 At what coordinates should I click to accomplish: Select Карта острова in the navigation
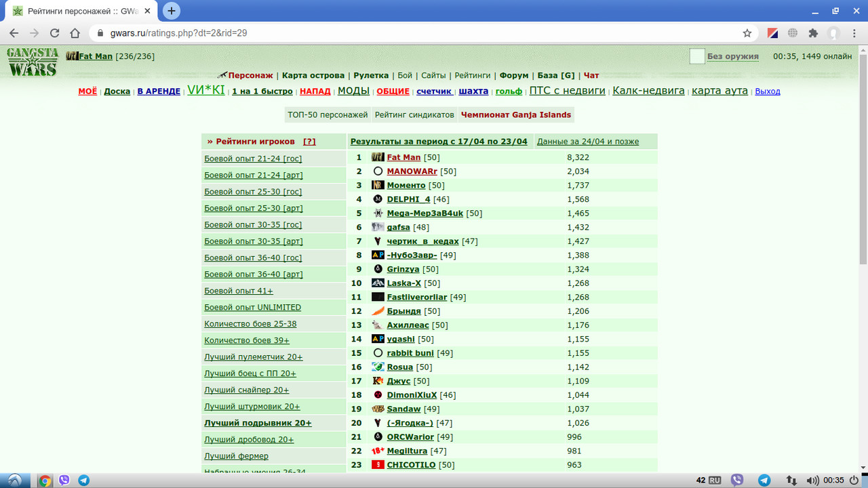[313, 75]
